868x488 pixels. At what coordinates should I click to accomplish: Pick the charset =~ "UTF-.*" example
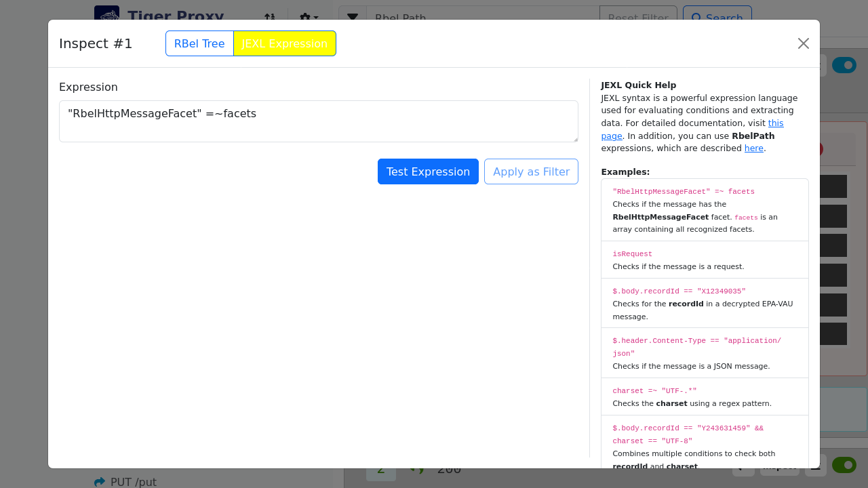pyautogui.click(x=705, y=396)
